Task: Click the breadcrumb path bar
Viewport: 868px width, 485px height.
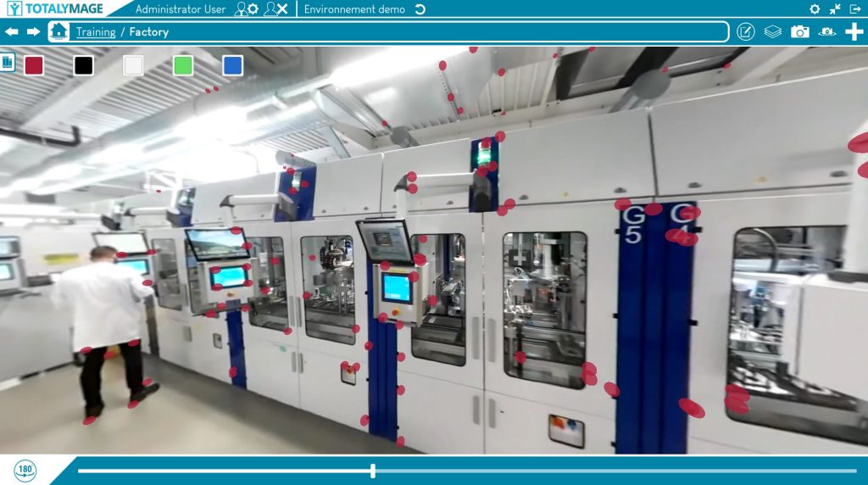Action: point(388,31)
